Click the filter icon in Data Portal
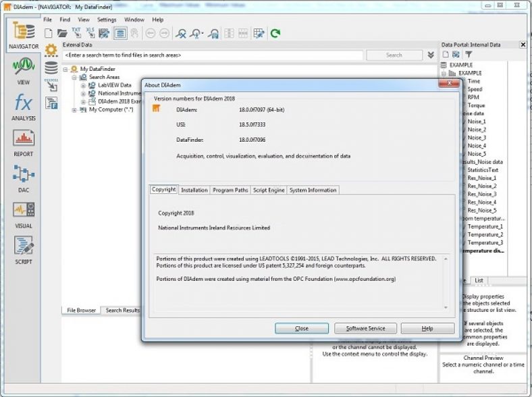Image resolution: width=532 pixels, height=397 pixels. (x=469, y=54)
